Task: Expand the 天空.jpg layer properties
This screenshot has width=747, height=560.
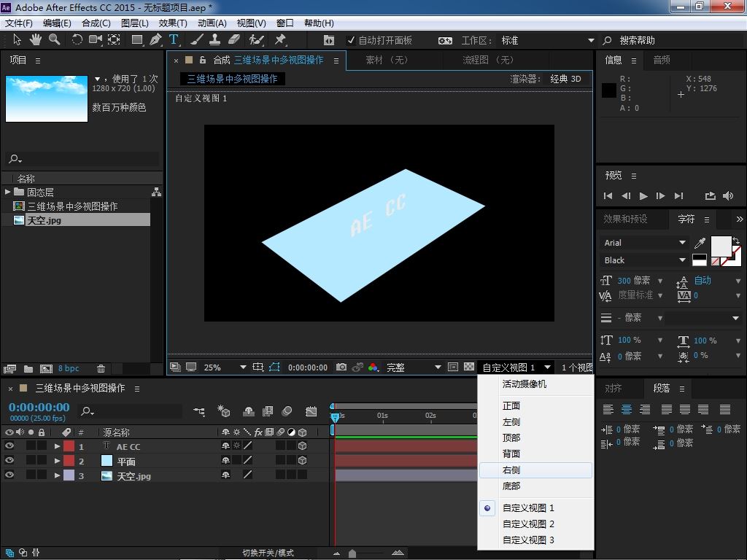Action: [x=57, y=475]
